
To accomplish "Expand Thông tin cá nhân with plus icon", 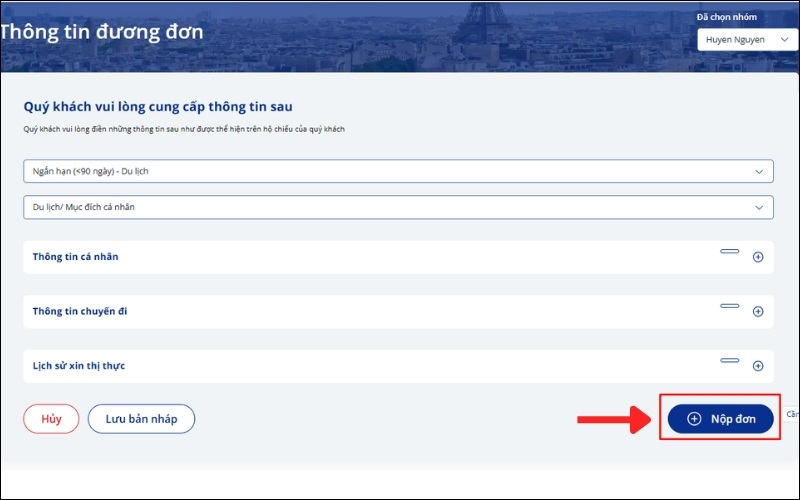I will point(757,257).
